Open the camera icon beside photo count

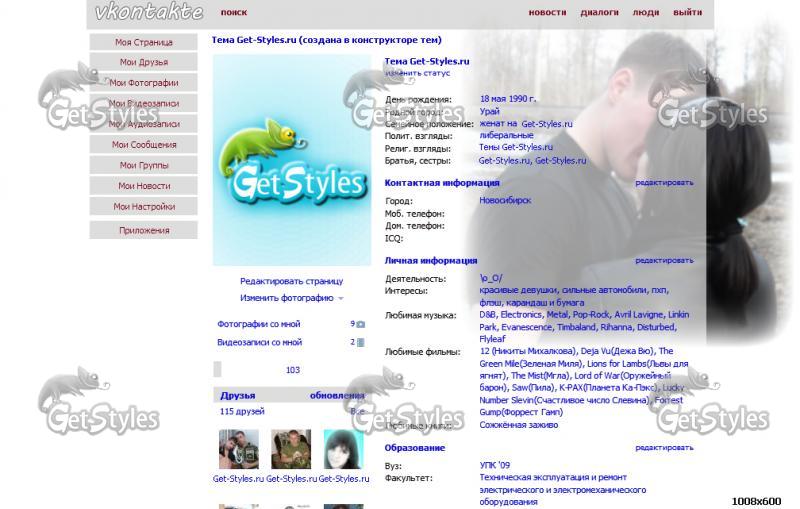[x=361, y=324]
